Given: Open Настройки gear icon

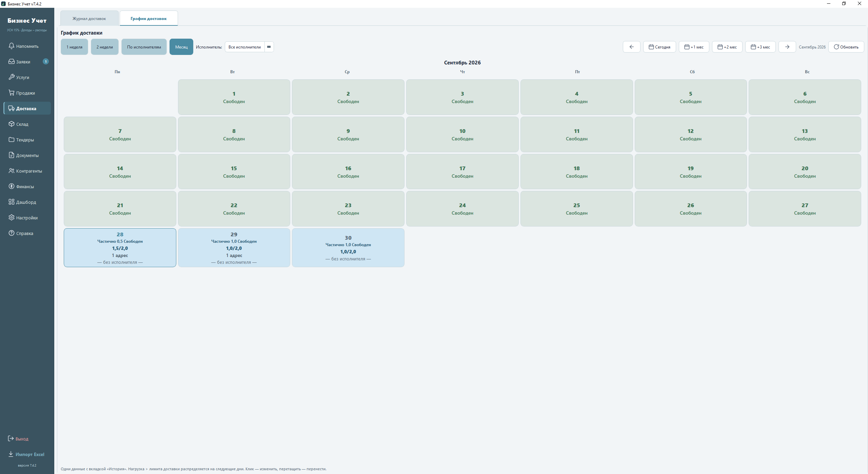Looking at the screenshot, I should (x=12, y=217).
